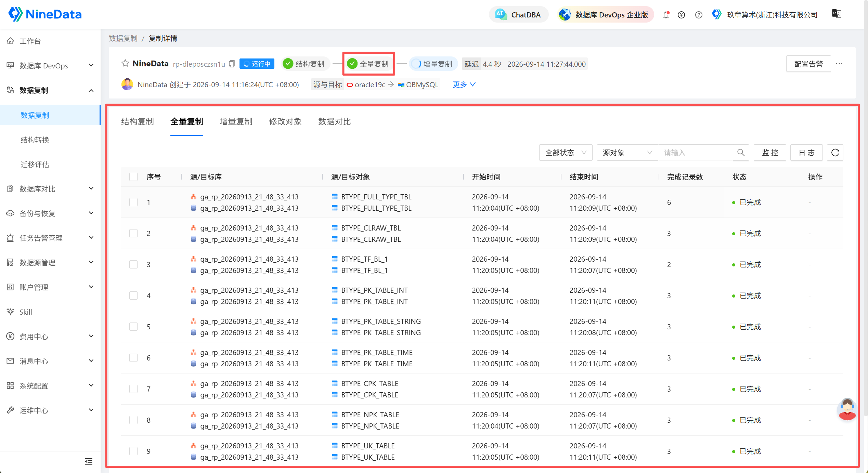This screenshot has width=868, height=473.
Task: Go to 工作台 home in sidebar
Action: click(30, 41)
